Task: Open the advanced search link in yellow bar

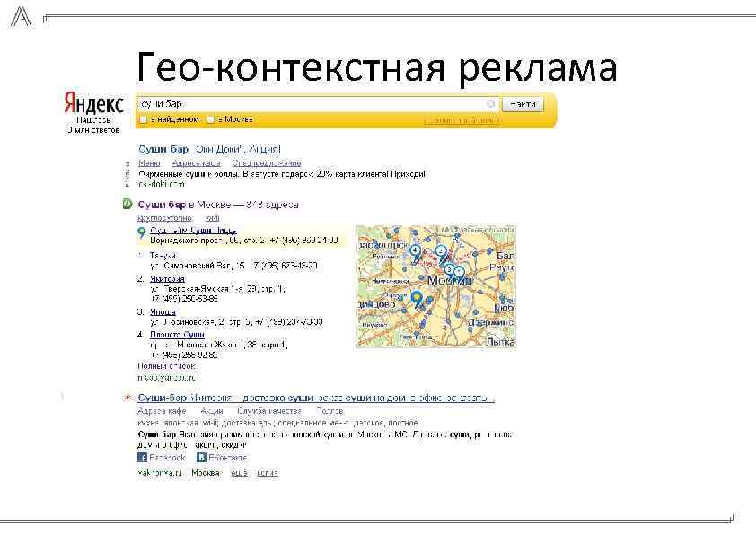Action: click(x=461, y=120)
